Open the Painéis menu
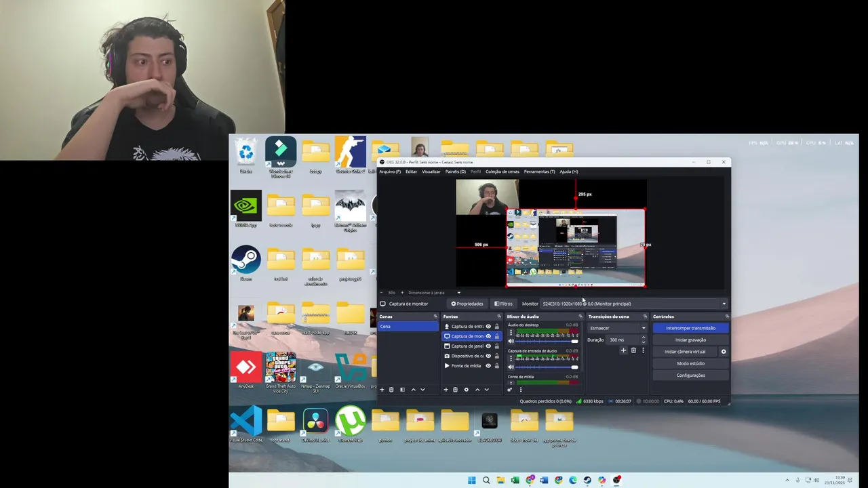 coord(456,171)
